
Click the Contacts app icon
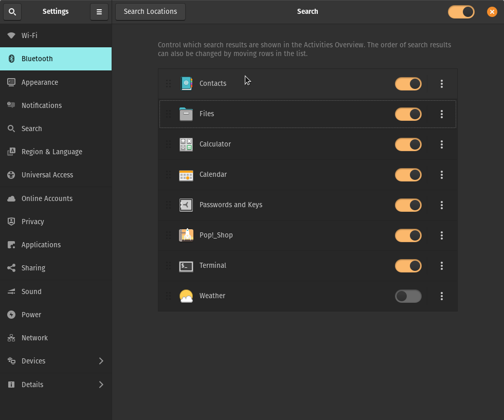[186, 83]
